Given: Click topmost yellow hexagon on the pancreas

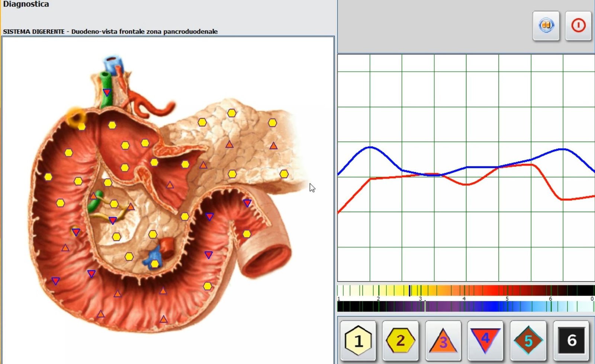Looking at the screenshot, I should (232, 113).
